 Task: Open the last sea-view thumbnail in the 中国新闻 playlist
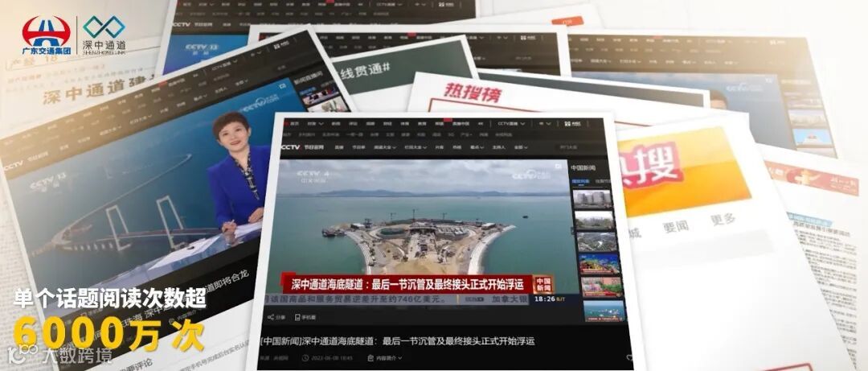pos(604,311)
